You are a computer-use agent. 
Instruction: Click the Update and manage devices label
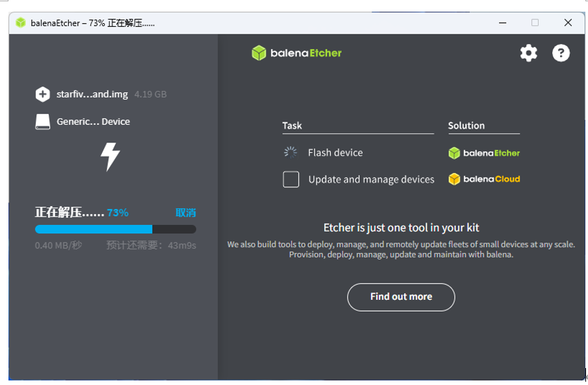point(371,179)
